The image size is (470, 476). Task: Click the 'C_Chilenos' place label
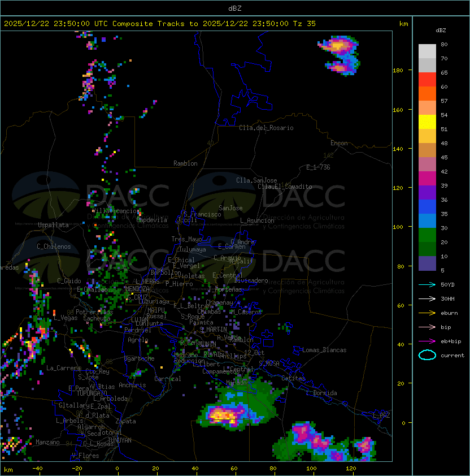click(54, 246)
